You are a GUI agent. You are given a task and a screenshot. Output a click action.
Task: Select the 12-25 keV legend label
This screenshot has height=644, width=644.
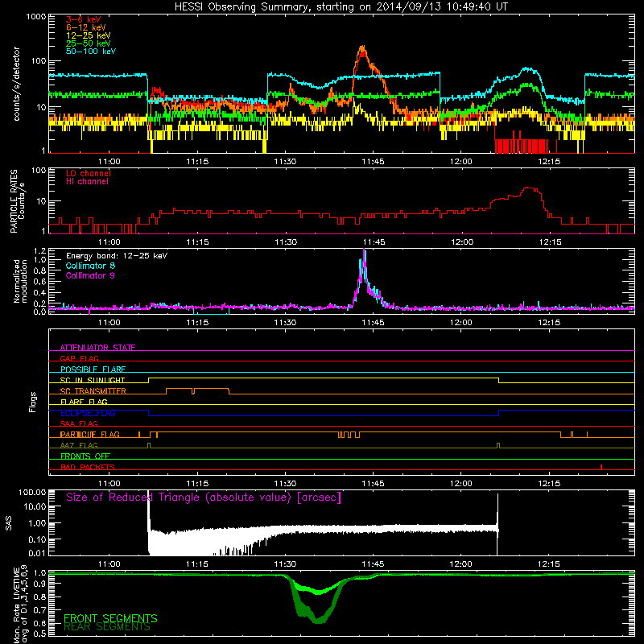point(89,35)
